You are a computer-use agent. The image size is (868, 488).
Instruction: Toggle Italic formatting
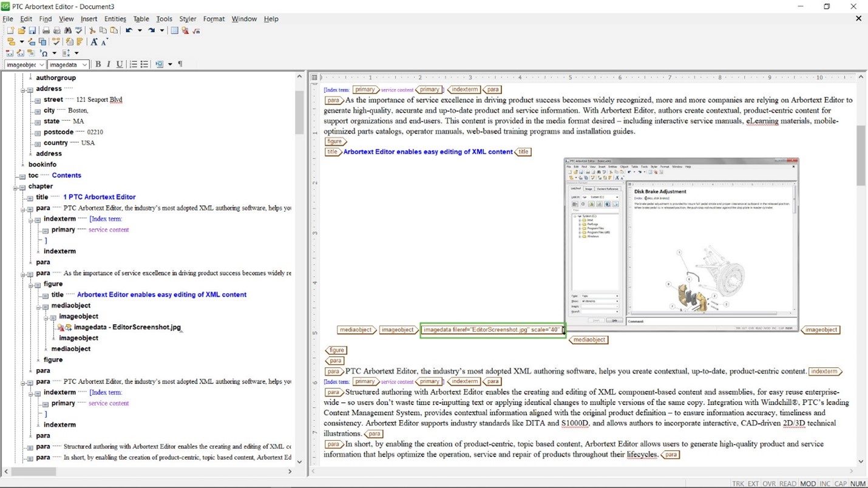point(109,64)
